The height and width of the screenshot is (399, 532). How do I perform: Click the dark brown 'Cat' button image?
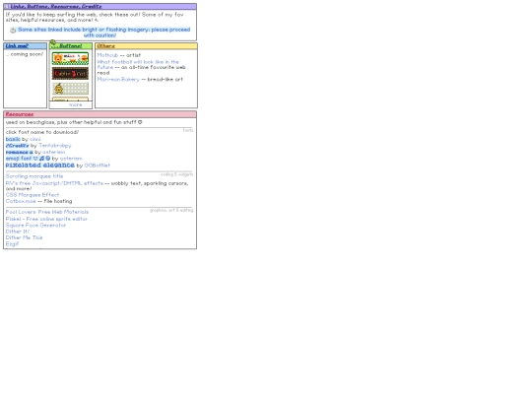(x=70, y=73)
